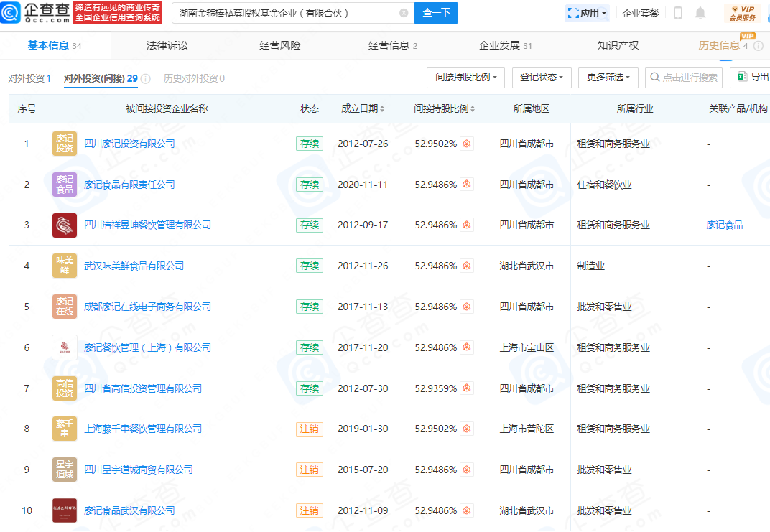Screen dimensions: 770x532
Task: Switch to the 企业发展 tab
Action: [505, 46]
